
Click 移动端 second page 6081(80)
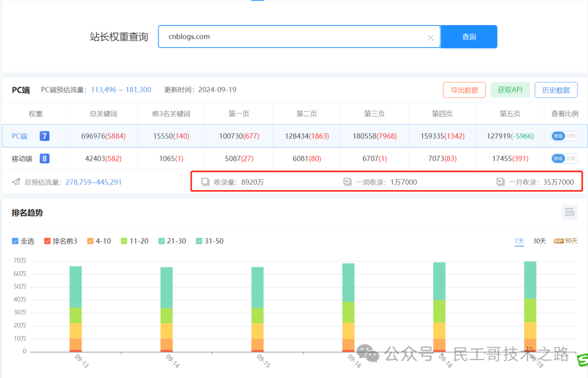tap(307, 158)
